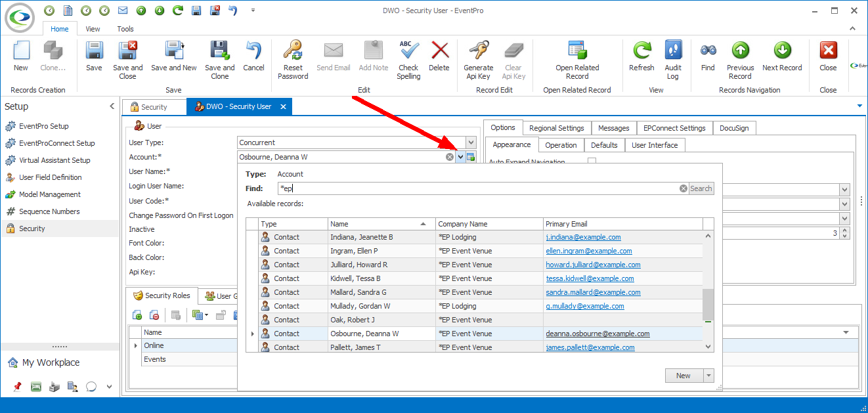Switch to the Defaults sub-tab
Viewport: 868px width, 413px height.
(604, 145)
